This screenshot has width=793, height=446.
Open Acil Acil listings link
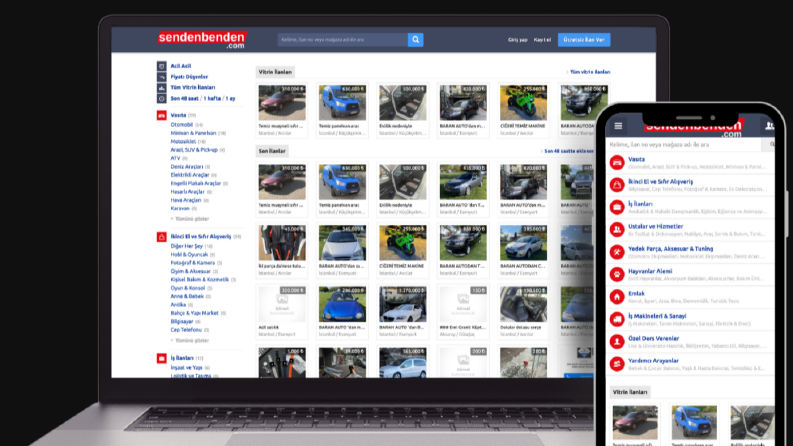click(x=181, y=66)
